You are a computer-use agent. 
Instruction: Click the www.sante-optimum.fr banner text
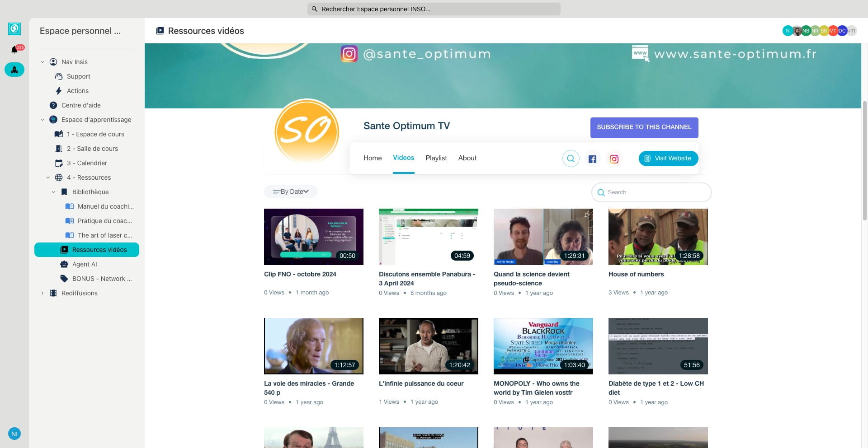click(x=735, y=54)
